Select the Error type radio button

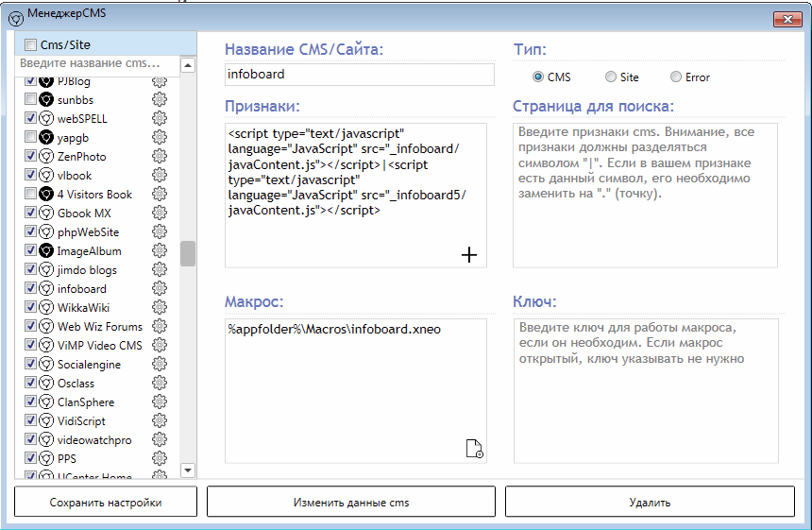[x=676, y=77]
